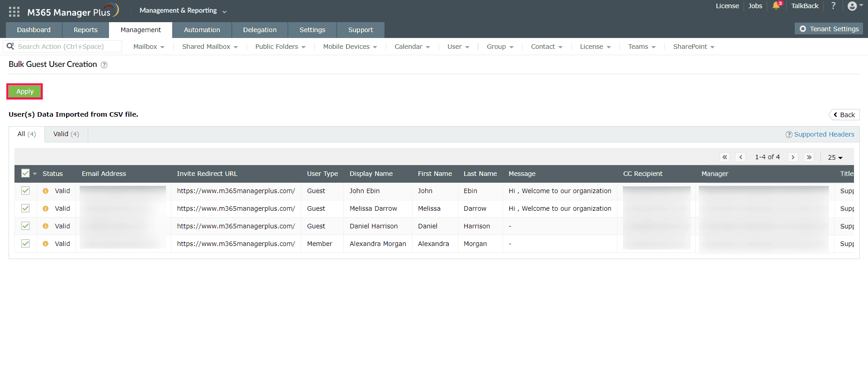
Task: Open the Group dropdown menu
Action: coord(500,47)
